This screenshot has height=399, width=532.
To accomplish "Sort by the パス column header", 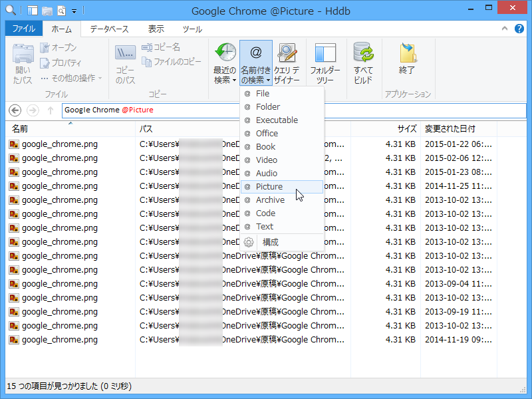I will click(243, 129).
